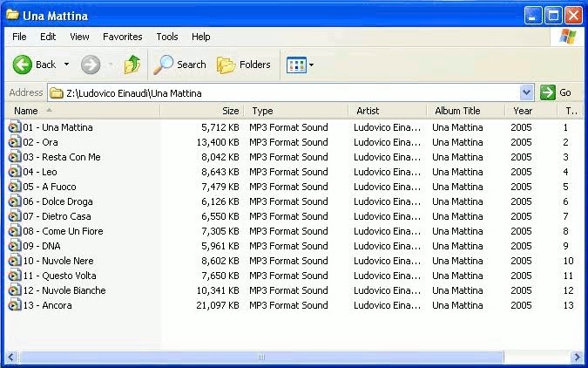Click MP3 icon of 06 - Dolce Droga
Viewport: 588px width, 368px height.
coord(14,201)
